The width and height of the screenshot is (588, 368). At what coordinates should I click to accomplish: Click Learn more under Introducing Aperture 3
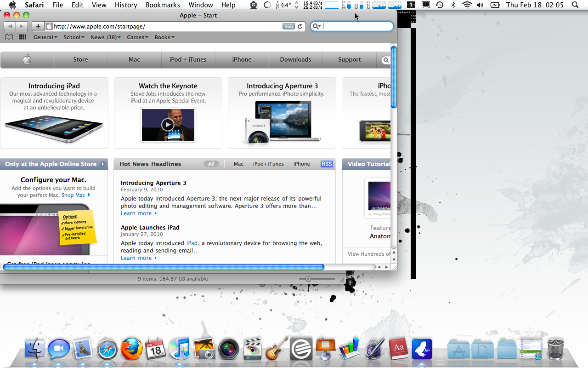point(139,213)
